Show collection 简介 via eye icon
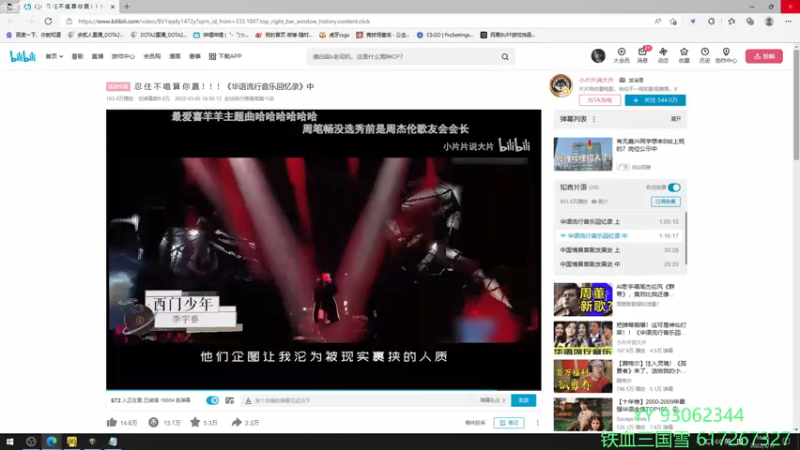The height and width of the screenshot is (450, 800). click(599, 202)
